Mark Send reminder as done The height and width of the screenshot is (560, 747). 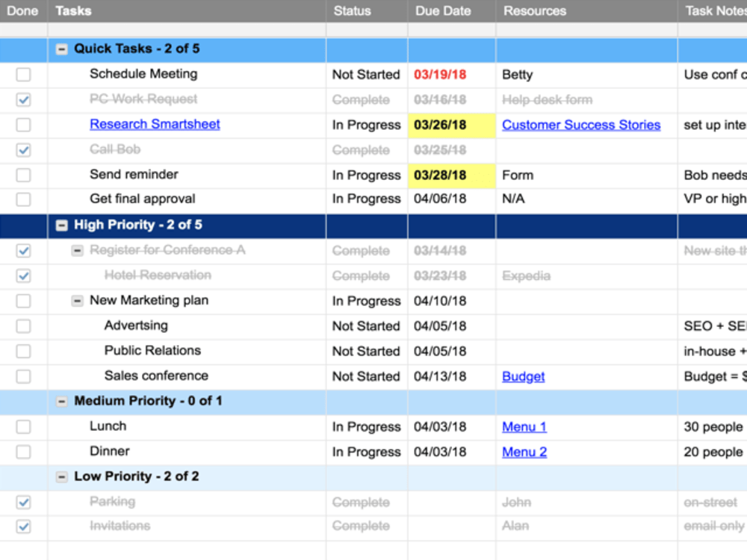pos(23,175)
